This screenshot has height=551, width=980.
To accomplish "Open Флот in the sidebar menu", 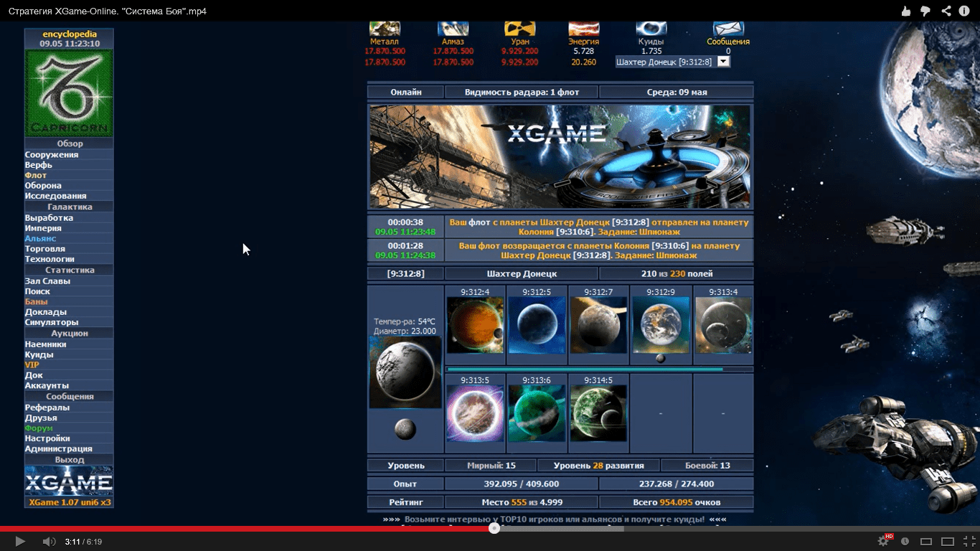I will tap(36, 175).
